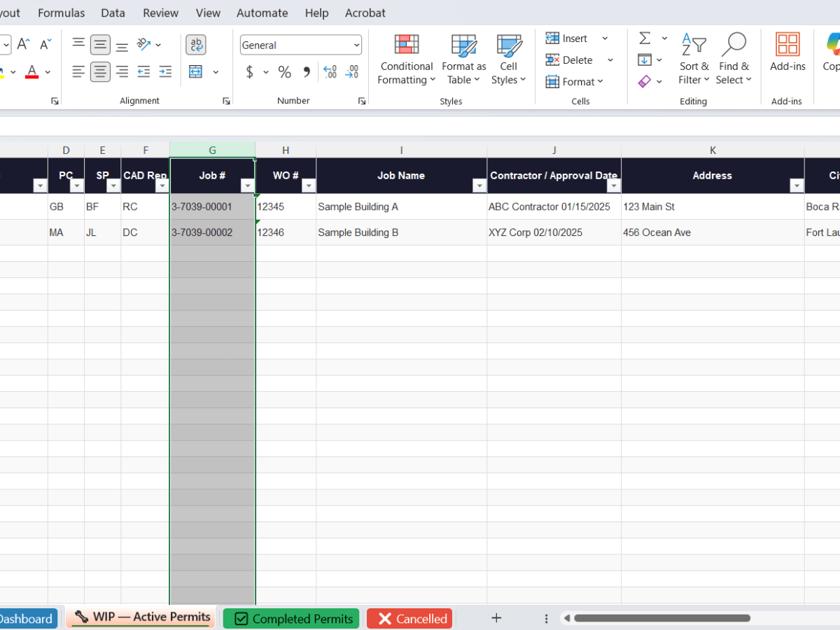This screenshot has height=630, width=840.
Task: Open Alignment settings dialog launcher
Action: (226, 101)
